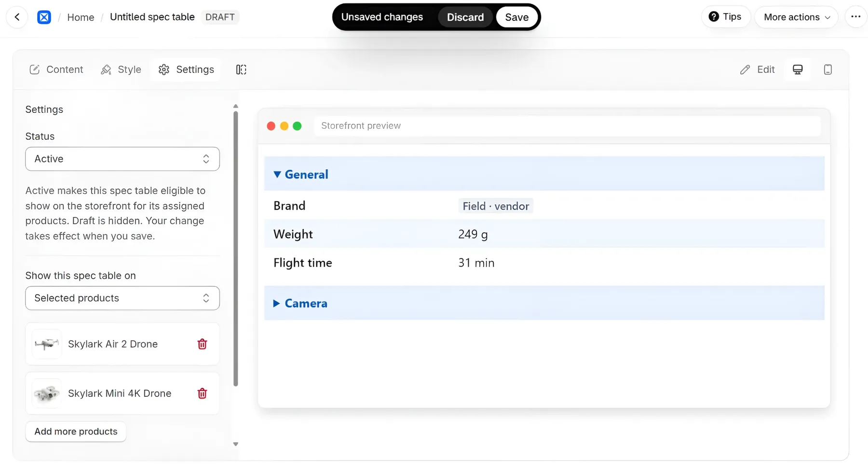Open the Status dropdown set to Active

[x=122, y=159]
